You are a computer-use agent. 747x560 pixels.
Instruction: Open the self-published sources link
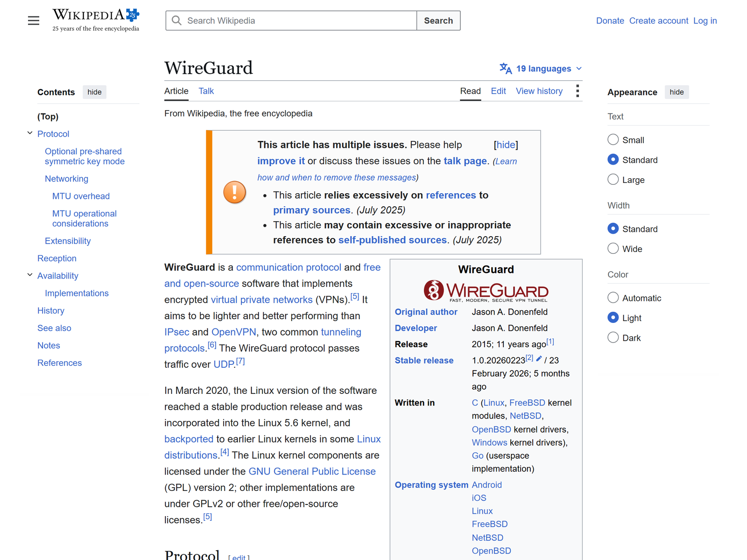393,240
